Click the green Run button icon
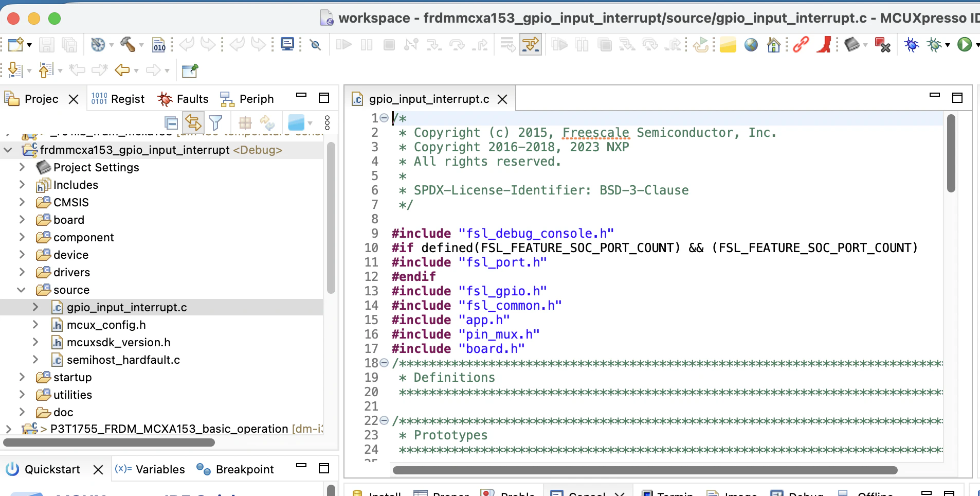 pyautogui.click(x=965, y=45)
